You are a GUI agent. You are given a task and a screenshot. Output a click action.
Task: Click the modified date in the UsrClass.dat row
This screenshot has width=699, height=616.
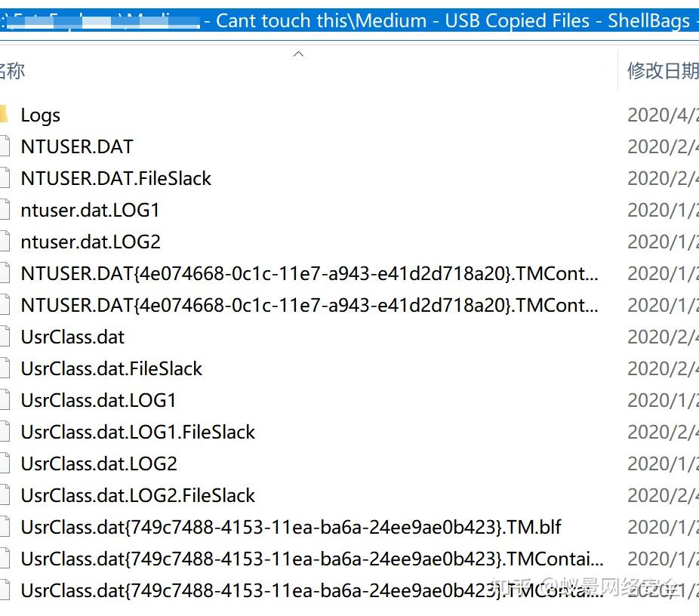[x=663, y=337]
